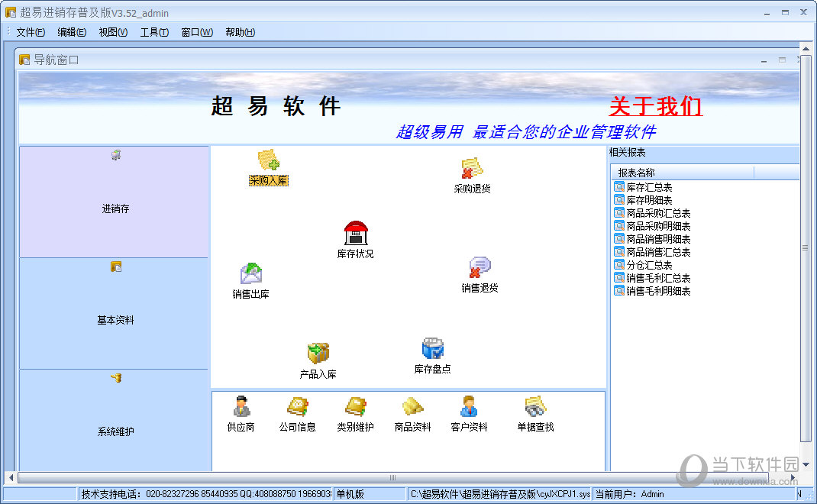
Task: Open the 客户资料 customer data icon
Action: point(469,406)
